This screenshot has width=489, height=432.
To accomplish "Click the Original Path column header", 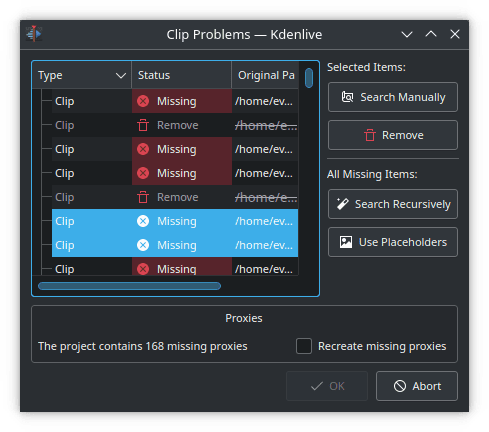I will (x=265, y=75).
